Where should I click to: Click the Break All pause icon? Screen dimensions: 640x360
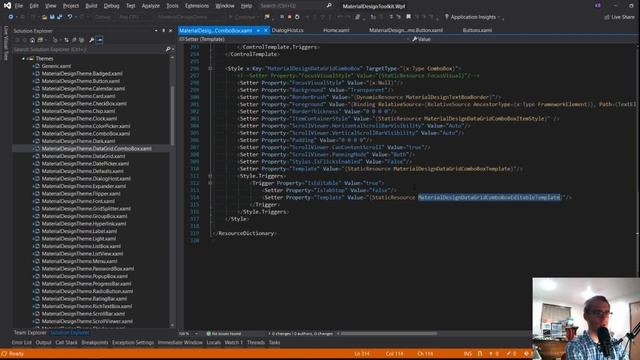(x=282, y=17)
